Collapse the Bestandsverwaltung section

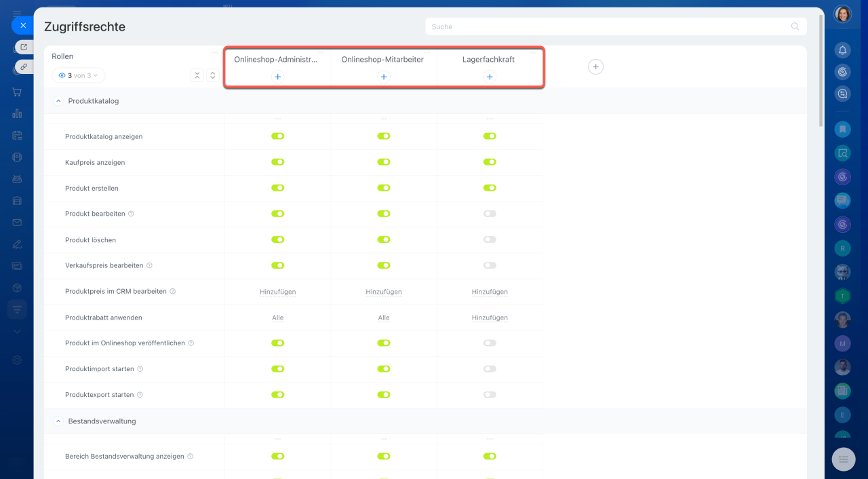[58, 421]
